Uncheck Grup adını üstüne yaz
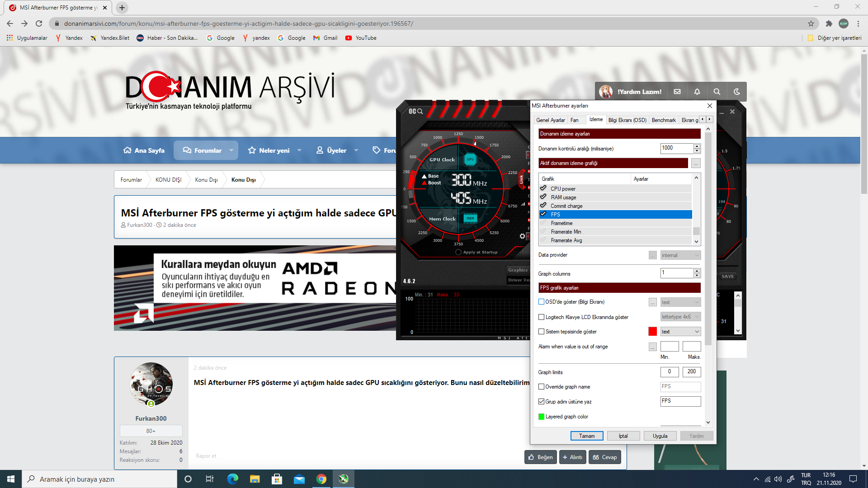868x488 pixels. 541,402
